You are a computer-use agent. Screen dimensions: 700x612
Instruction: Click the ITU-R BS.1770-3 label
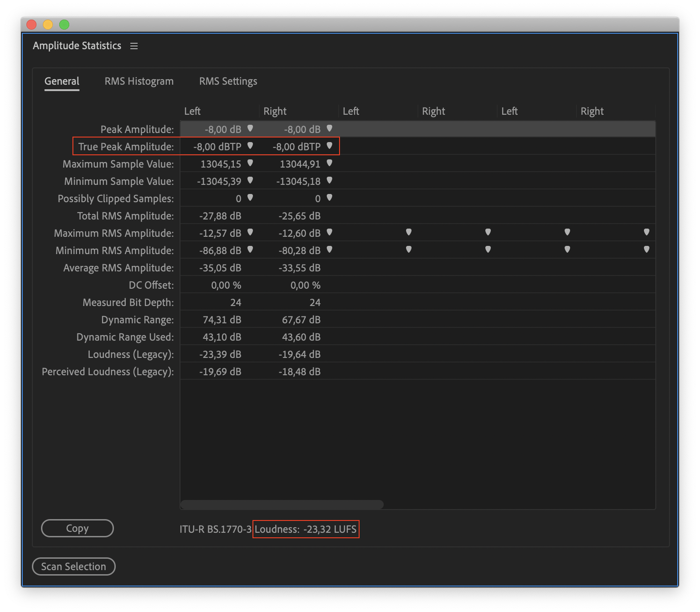[216, 529]
